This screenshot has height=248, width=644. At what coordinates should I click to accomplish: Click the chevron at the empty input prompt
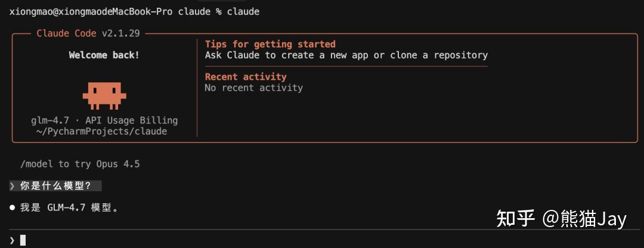(12, 240)
